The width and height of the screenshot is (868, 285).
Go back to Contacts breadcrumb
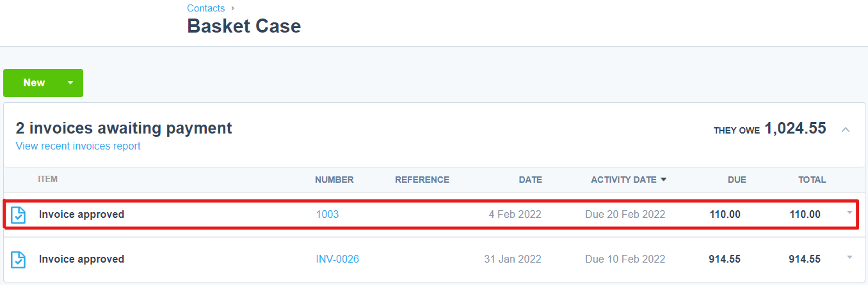[x=206, y=8]
